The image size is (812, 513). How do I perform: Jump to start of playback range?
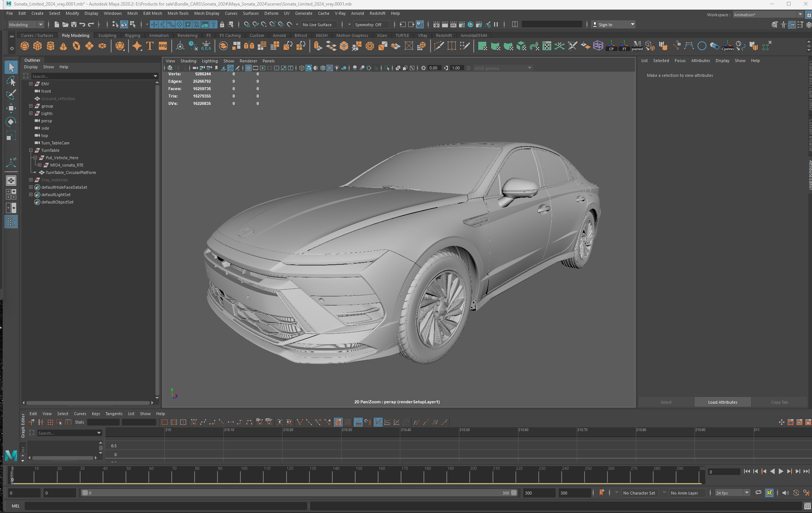(x=747, y=471)
